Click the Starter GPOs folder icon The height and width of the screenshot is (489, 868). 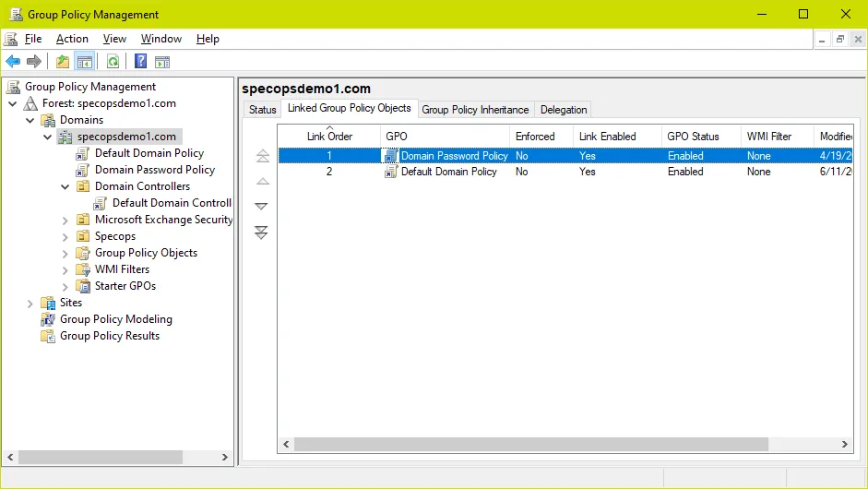click(x=82, y=286)
